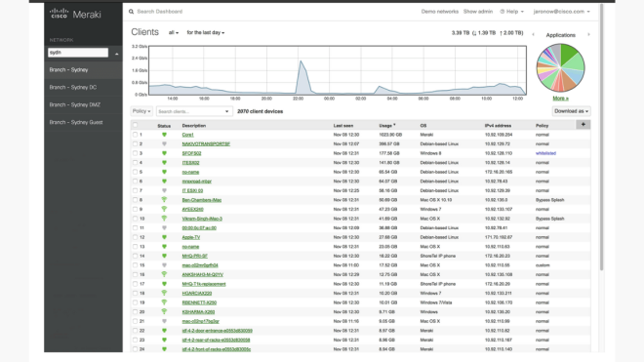Click the plus icon to add table columns
This screenshot has height=362, width=644.
584,125
